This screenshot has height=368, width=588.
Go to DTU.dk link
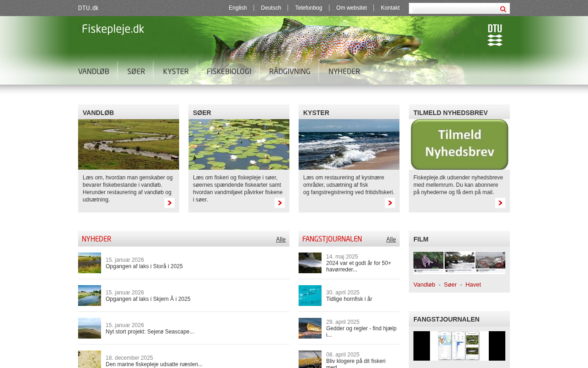88,8
